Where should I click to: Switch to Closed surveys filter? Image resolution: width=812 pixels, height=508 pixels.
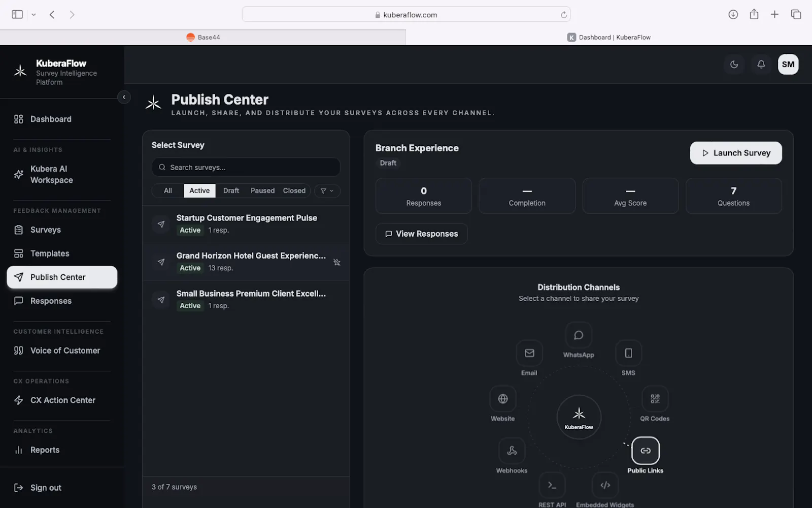point(294,190)
